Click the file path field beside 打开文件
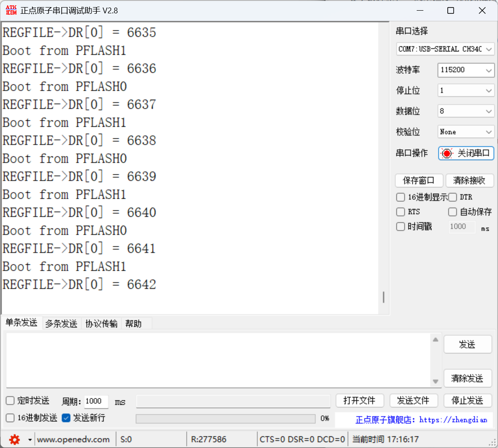 233,401
